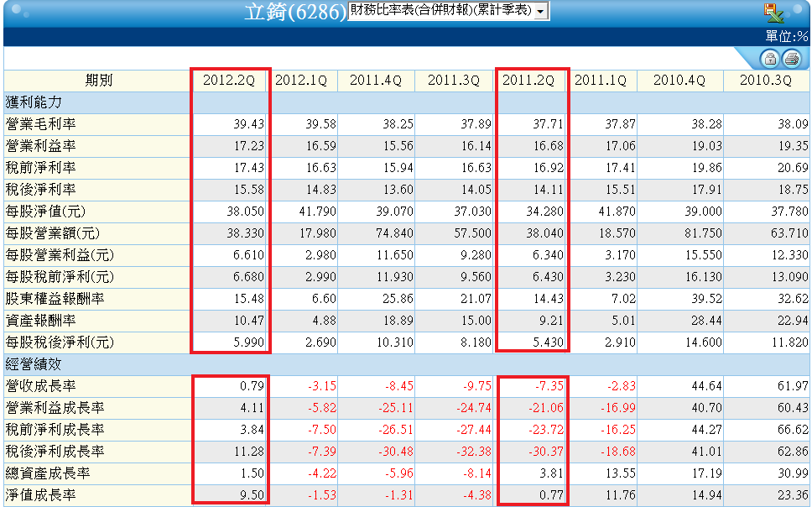Select the 2011.3Q column header
The image size is (812, 507).
(454, 81)
